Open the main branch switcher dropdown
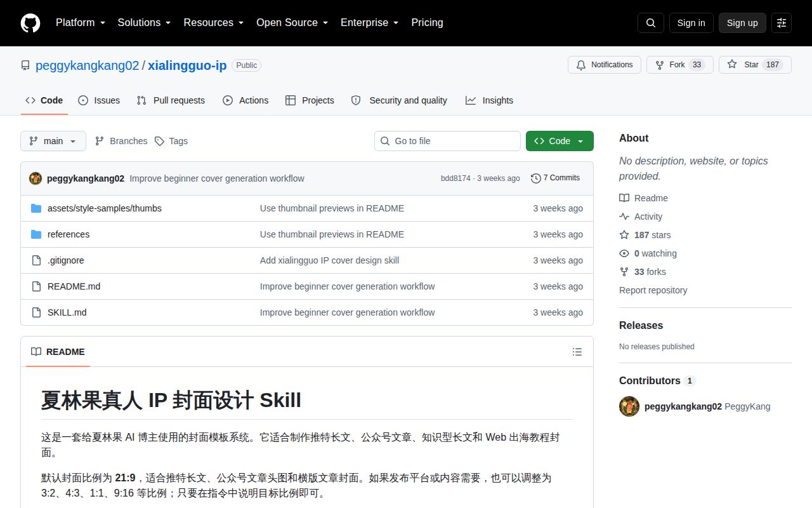The height and width of the screenshot is (508, 812). coord(53,141)
